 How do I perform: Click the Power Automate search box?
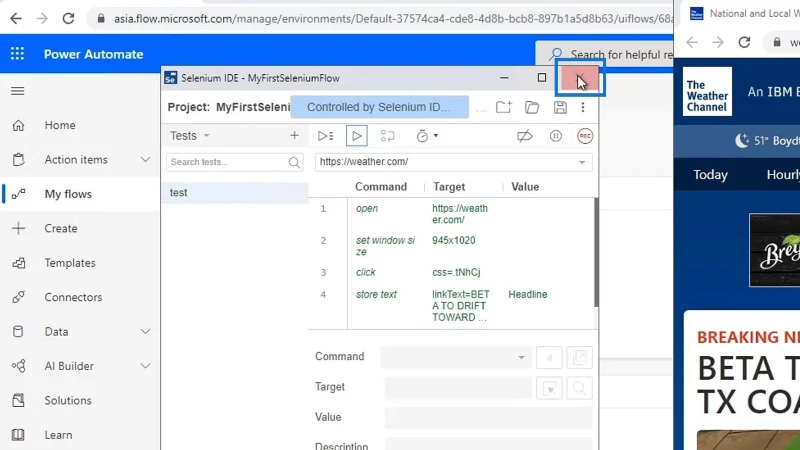coord(605,54)
